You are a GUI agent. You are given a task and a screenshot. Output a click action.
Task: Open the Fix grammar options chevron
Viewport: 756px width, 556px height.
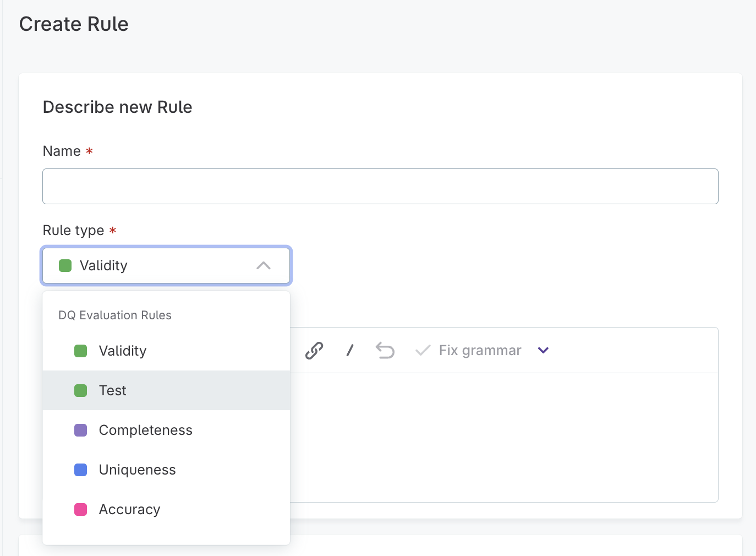(x=543, y=350)
